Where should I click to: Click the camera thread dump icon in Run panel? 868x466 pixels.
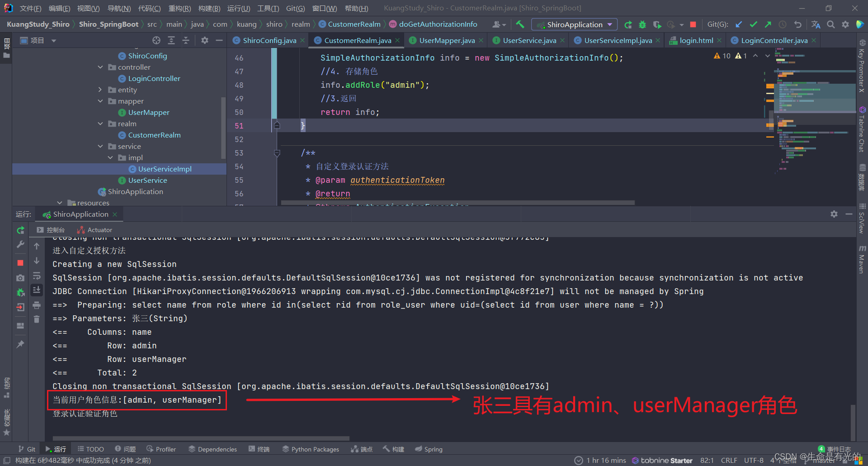(x=20, y=278)
